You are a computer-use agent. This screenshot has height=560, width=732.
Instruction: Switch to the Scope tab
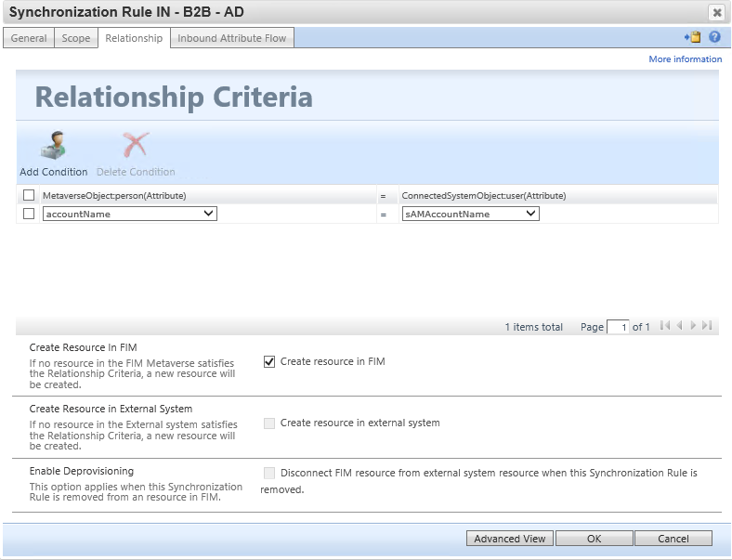[76, 38]
